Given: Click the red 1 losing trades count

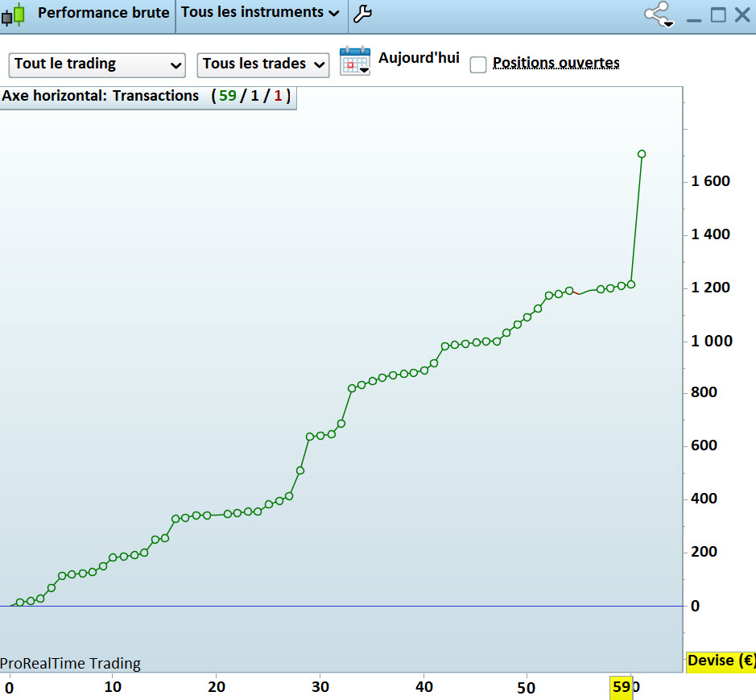Looking at the screenshot, I should (x=278, y=96).
